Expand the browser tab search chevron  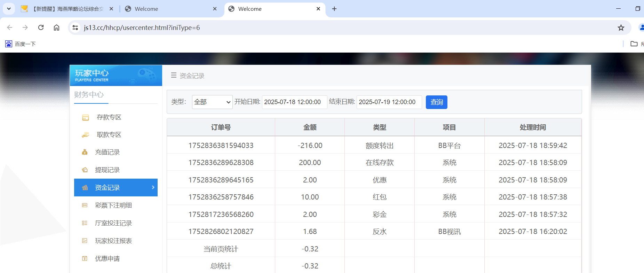tap(9, 9)
